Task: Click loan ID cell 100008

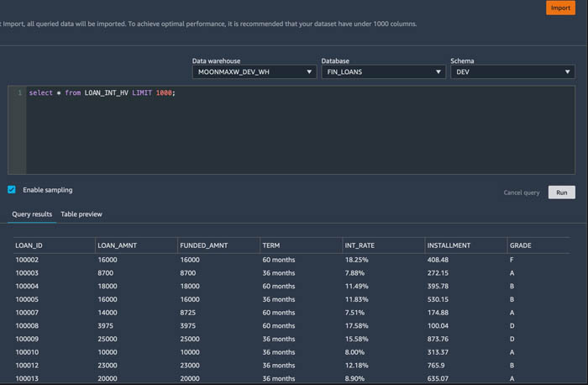Action: [27, 325]
